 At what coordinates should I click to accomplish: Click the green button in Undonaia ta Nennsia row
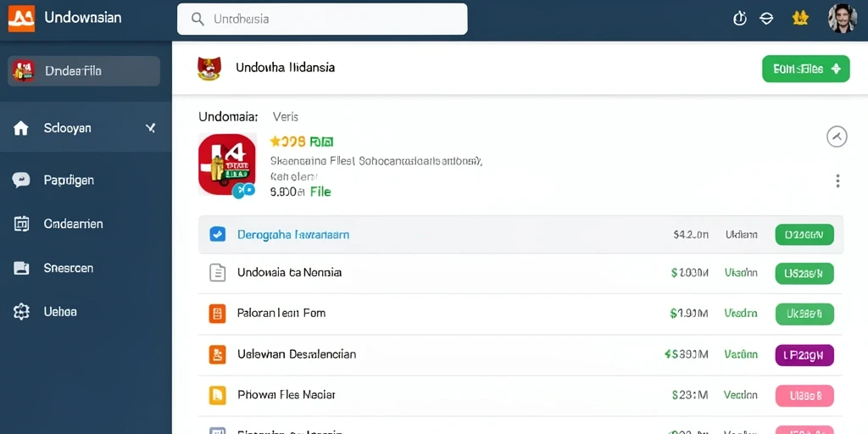[804, 273]
